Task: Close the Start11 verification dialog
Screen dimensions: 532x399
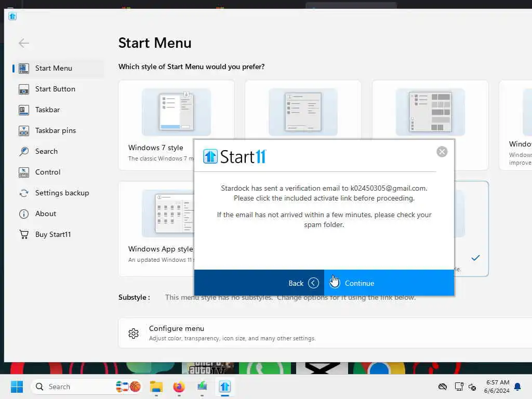Action: pos(442,152)
